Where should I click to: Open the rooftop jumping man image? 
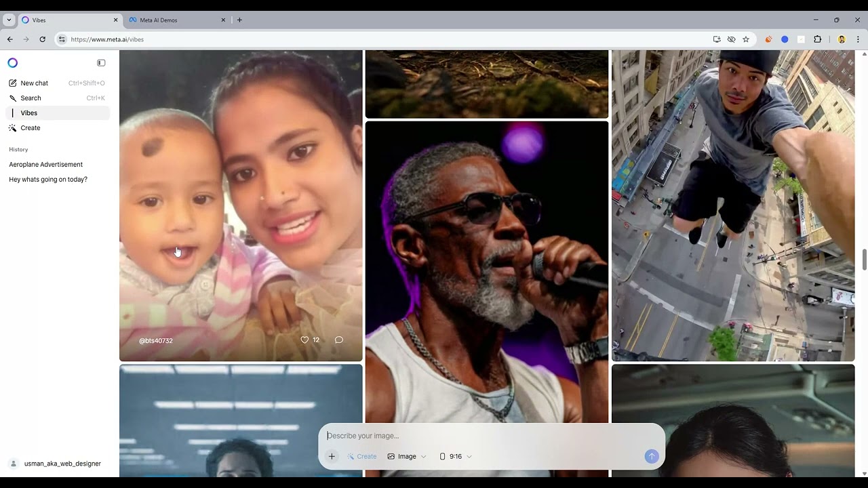click(733, 205)
